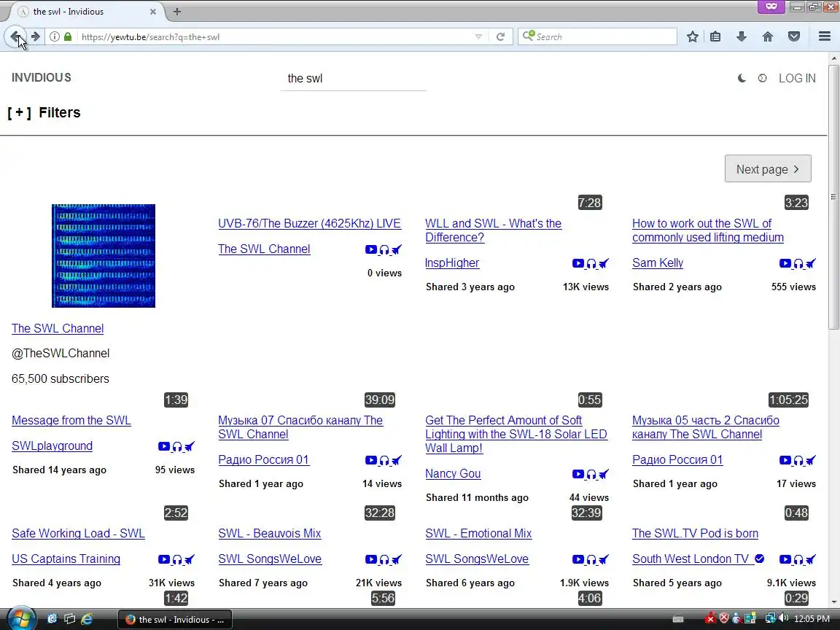Open the bookmarks list icon in toolbar

click(x=715, y=36)
